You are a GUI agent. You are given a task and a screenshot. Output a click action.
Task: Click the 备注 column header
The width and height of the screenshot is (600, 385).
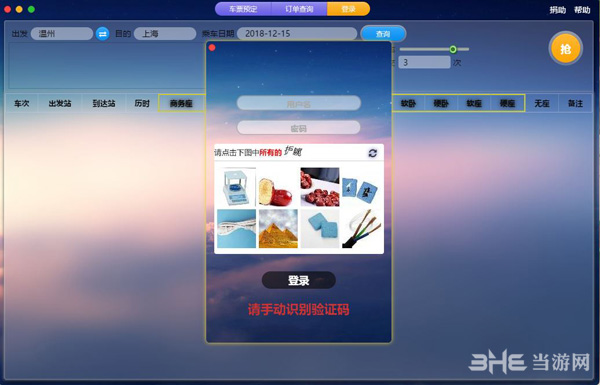(575, 103)
